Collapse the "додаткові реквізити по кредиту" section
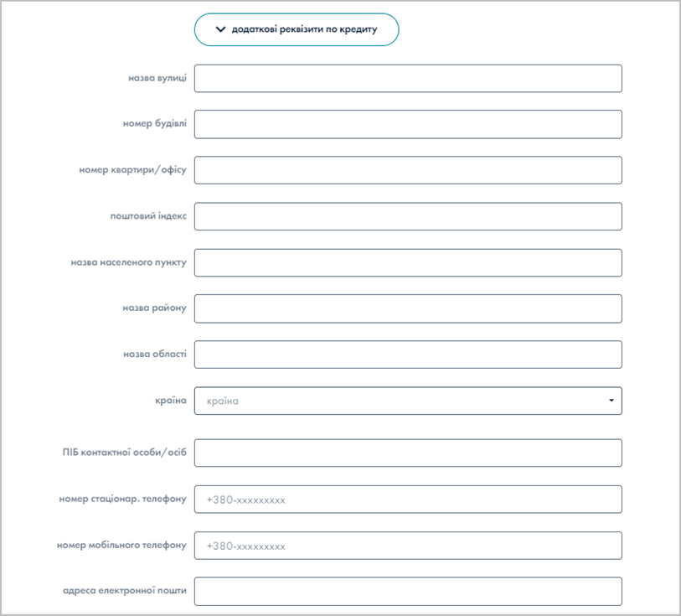The height and width of the screenshot is (616, 681). coord(296,28)
